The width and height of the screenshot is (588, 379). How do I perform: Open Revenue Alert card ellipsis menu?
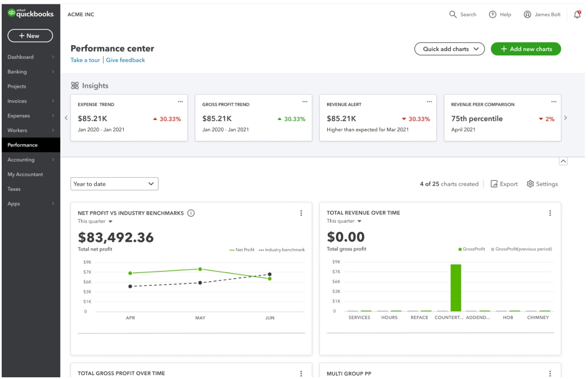tap(429, 102)
